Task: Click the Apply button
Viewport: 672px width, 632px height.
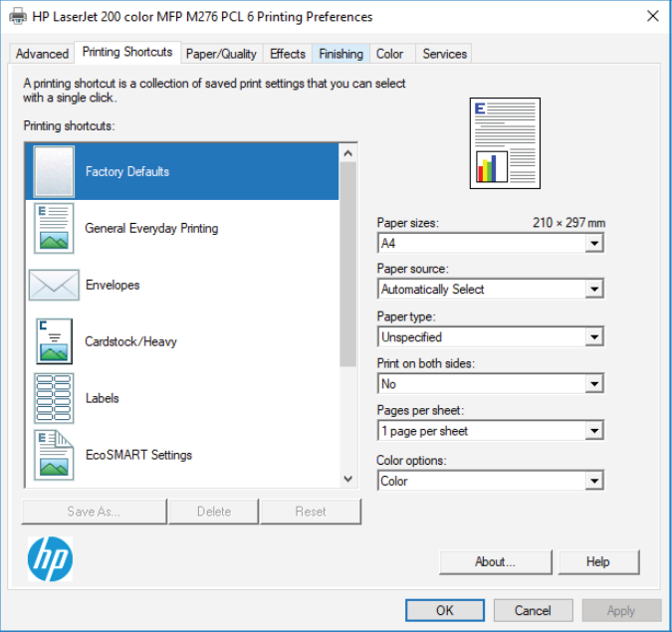Action: [x=621, y=610]
